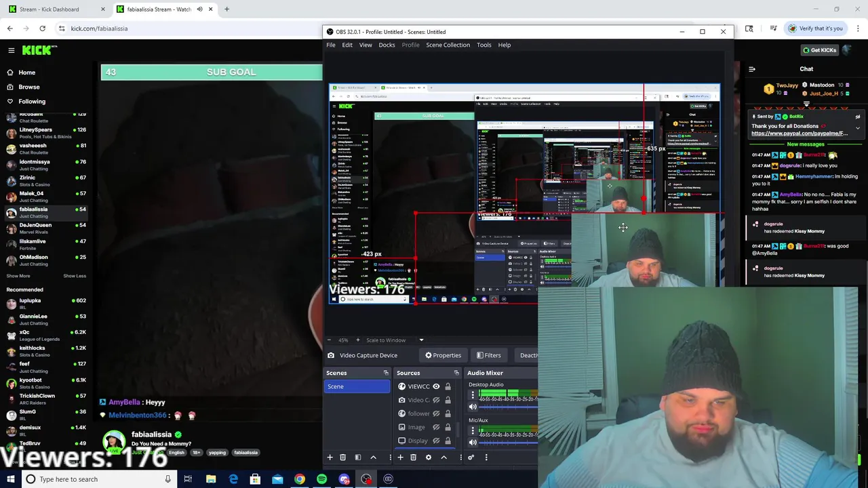Image resolution: width=868 pixels, height=488 pixels.
Task: Open Browse in Kick sidebar
Action: click(23, 87)
